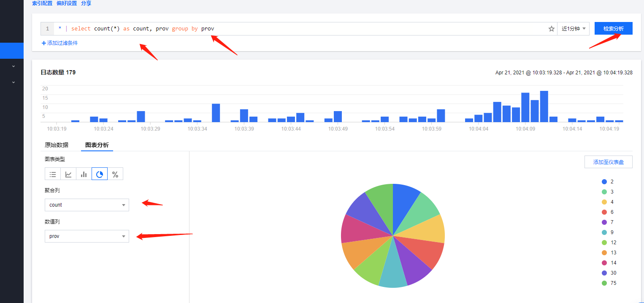The width and height of the screenshot is (644, 303).
Task: Click the 日志数量 179 label
Action: [x=58, y=72]
